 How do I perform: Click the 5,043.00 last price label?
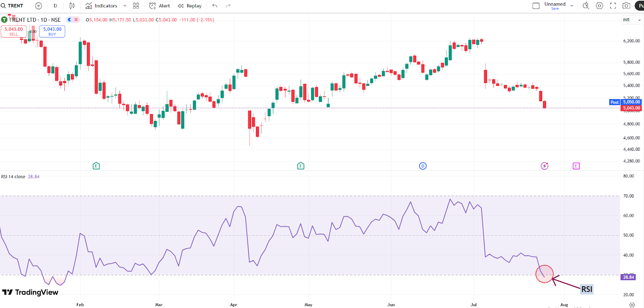632,108
